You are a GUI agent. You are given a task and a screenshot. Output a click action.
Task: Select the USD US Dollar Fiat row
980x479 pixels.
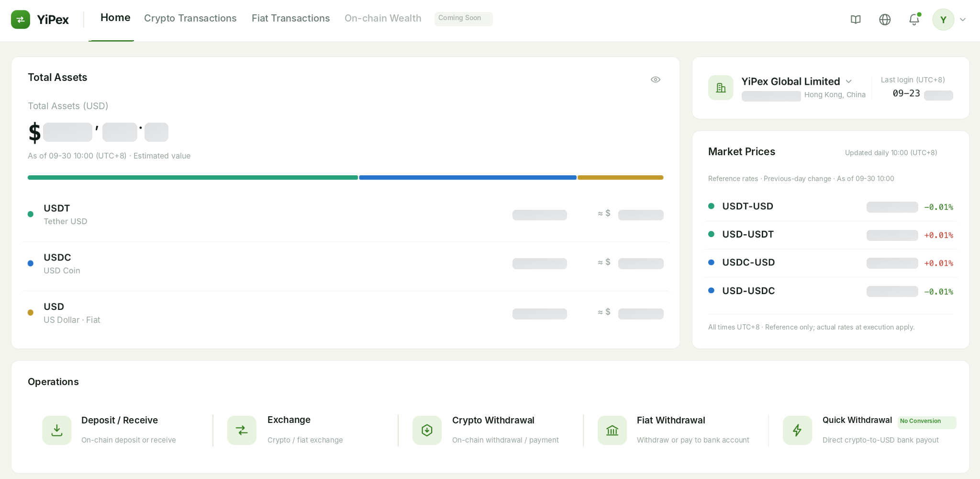pos(345,313)
